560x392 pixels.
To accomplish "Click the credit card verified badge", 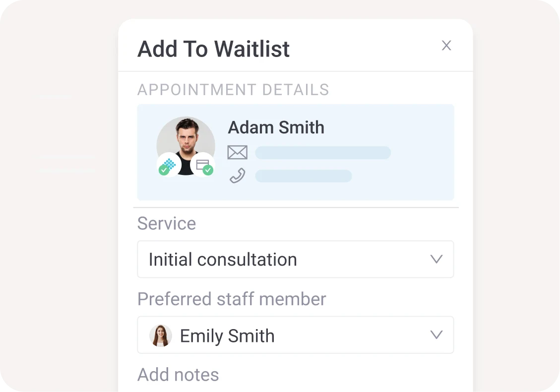I will click(202, 165).
